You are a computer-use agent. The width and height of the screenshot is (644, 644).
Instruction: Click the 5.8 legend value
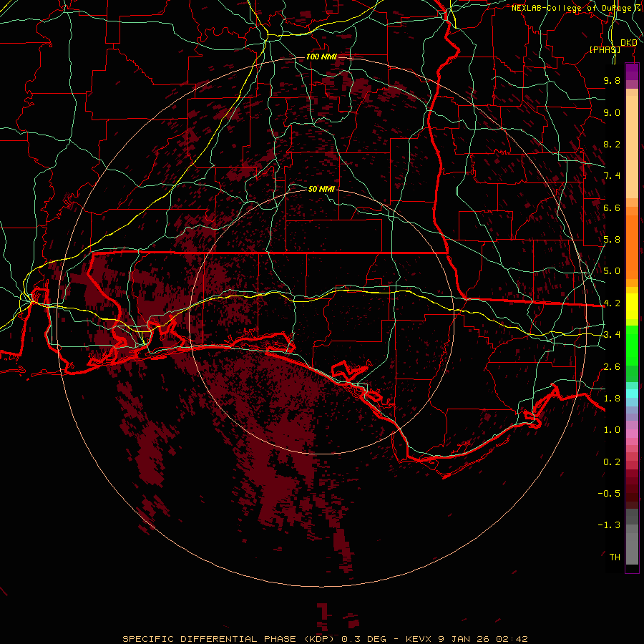[x=612, y=240]
